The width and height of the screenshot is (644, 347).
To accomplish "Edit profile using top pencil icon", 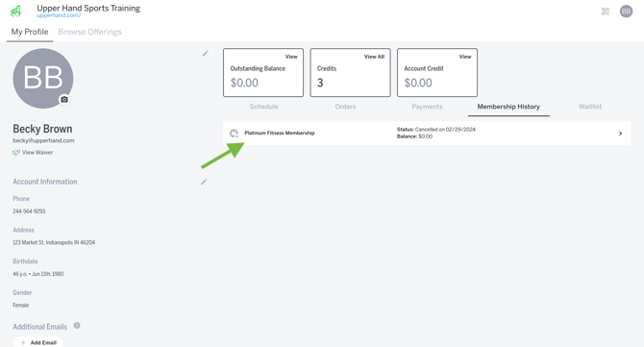I will (x=206, y=54).
